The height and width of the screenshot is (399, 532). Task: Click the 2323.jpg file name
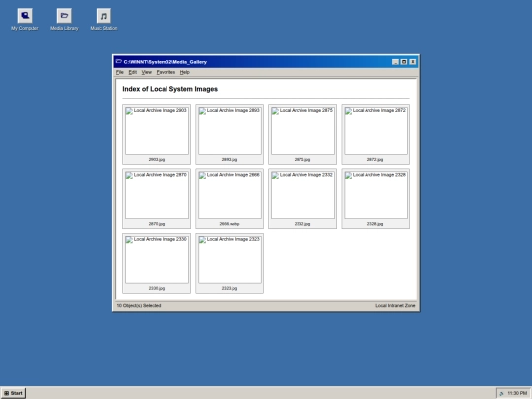pyautogui.click(x=230, y=288)
